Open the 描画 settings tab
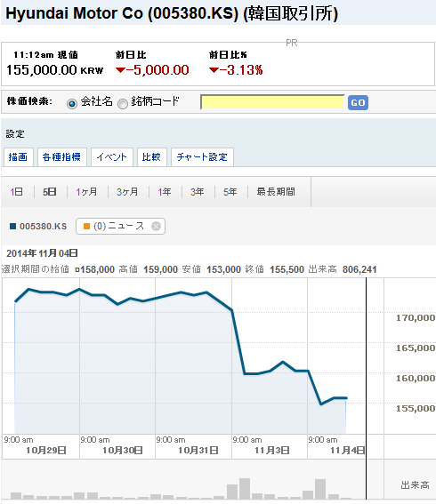This screenshot has width=436, height=504. tap(18, 156)
